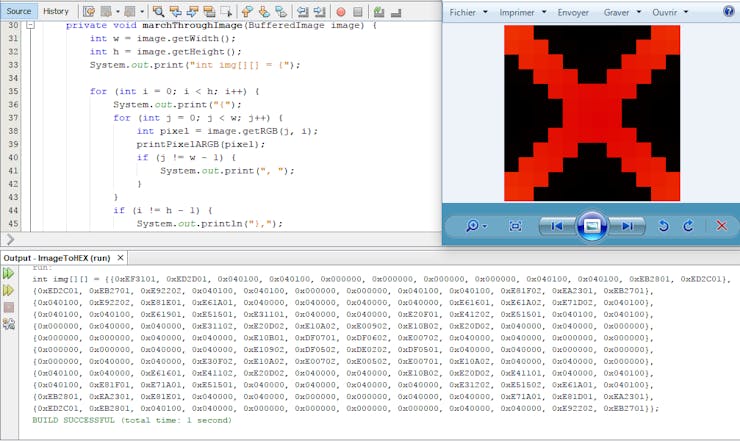
Task: Click the stop button in Output sidebar
Action: pyautogui.click(x=9, y=306)
